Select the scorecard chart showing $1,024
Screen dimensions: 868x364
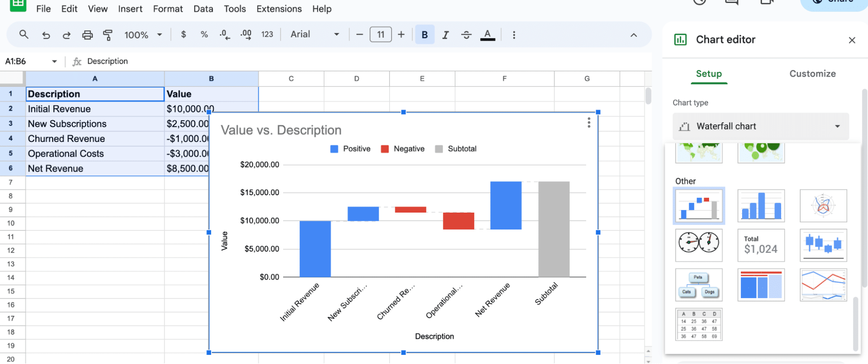point(761,245)
